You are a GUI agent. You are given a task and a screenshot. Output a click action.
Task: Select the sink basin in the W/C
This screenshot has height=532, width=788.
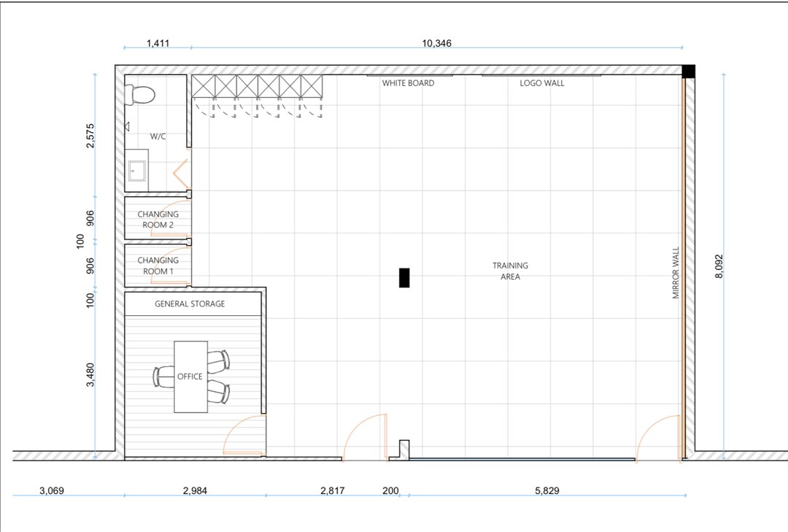(x=136, y=171)
